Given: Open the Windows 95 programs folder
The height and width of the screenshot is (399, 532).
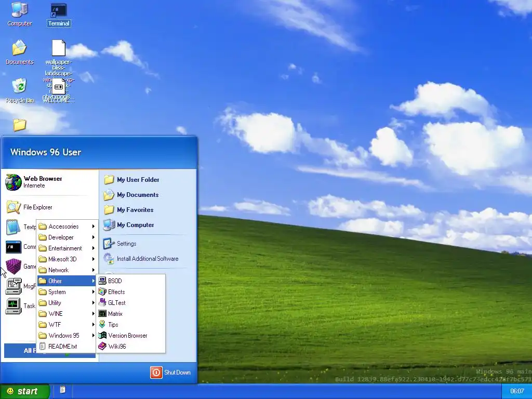Looking at the screenshot, I should pos(66,335).
